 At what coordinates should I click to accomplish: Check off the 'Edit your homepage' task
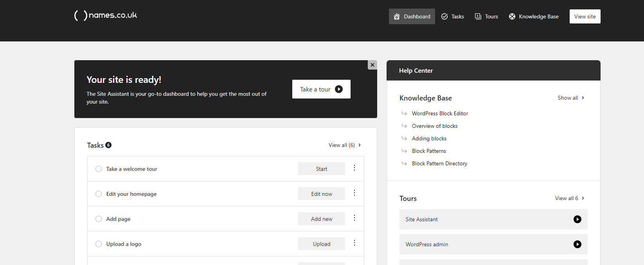(99, 194)
